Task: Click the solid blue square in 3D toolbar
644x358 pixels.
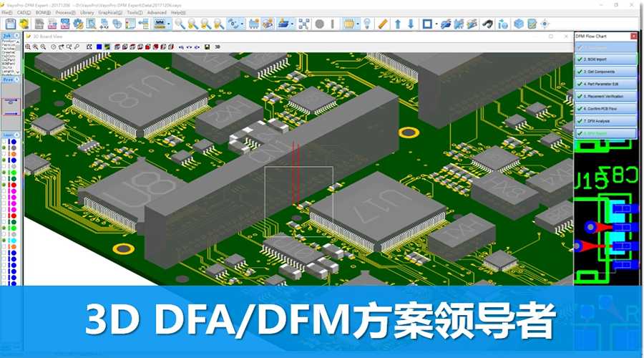Action: (x=99, y=47)
